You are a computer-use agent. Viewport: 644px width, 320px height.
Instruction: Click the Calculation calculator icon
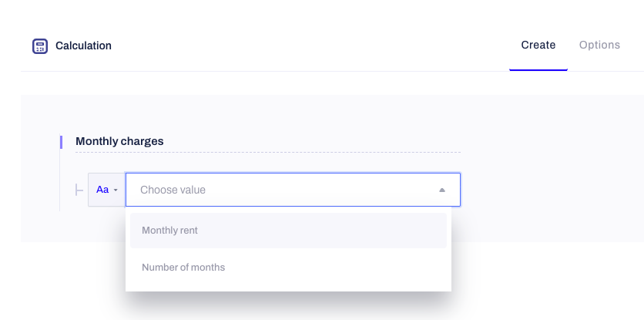pos(40,46)
